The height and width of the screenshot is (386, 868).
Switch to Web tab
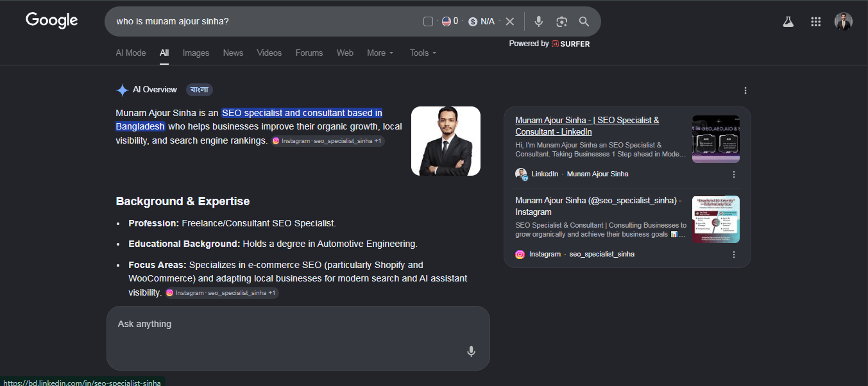[x=345, y=53]
